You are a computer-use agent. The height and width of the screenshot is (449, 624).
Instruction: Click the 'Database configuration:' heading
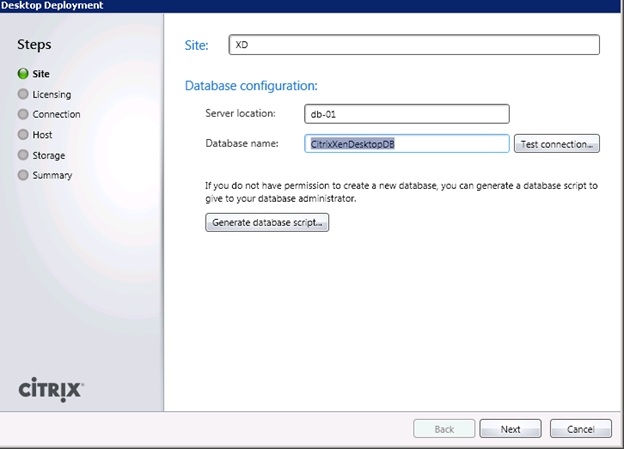click(251, 86)
